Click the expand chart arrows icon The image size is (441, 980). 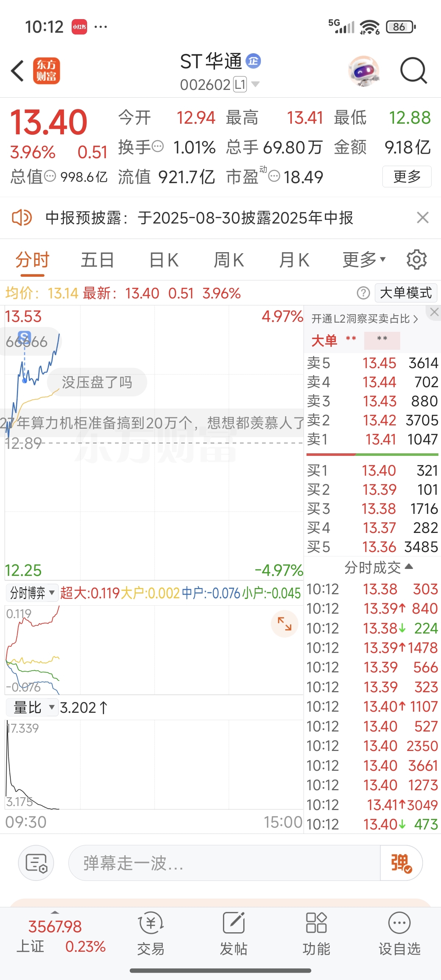(284, 624)
